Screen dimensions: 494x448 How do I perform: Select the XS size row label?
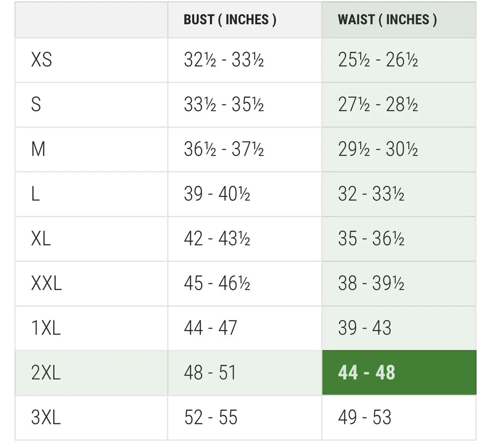tap(41, 60)
